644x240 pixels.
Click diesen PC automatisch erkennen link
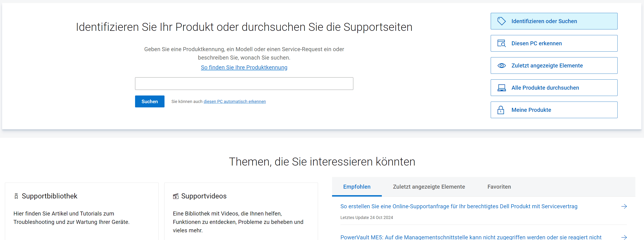pyautogui.click(x=235, y=102)
